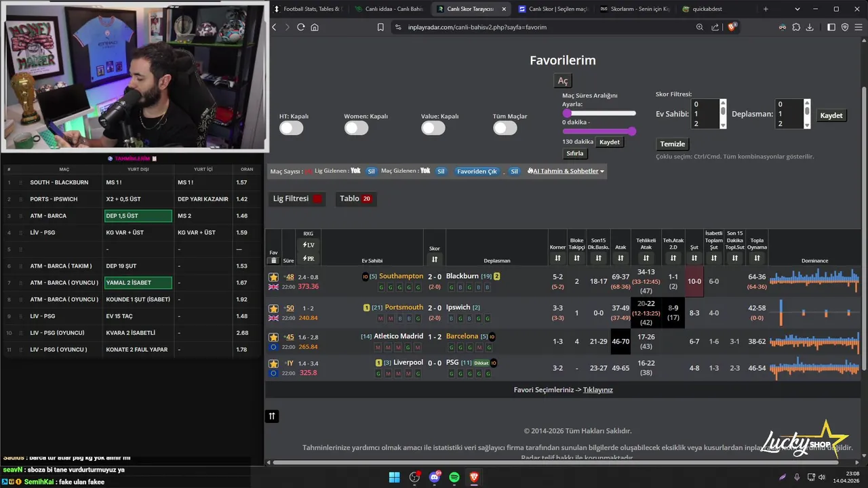The image size is (868, 488).
Task: Switch to the Football Stats, Tables tab
Action: click(x=308, y=9)
